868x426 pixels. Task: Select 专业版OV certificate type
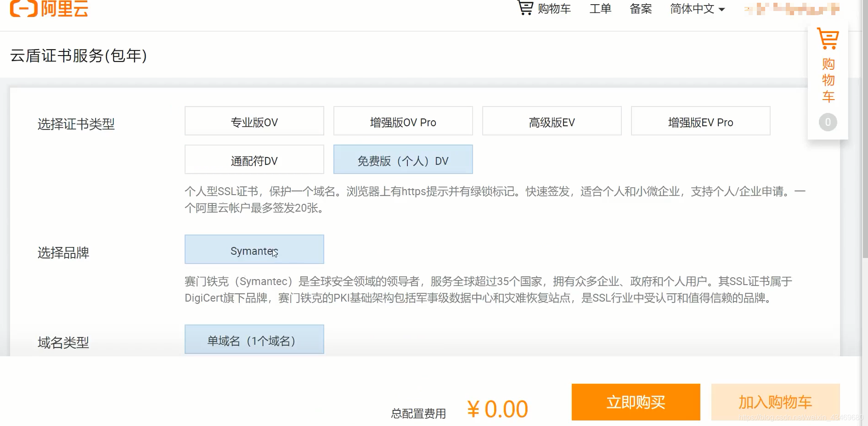tap(254, 121)
